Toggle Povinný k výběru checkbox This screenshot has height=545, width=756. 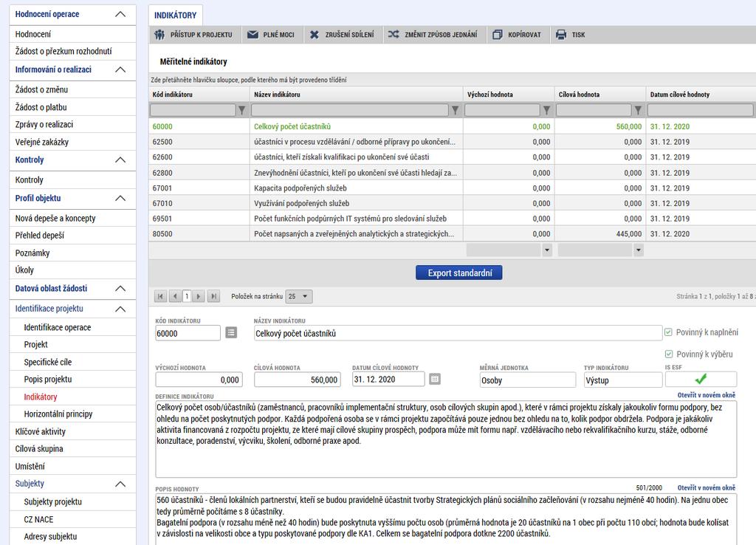(669, 354)
